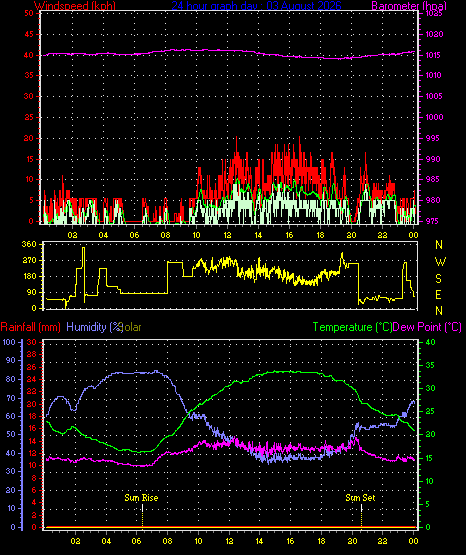The width and height of the screenshot is (466, 555).
Task: Click the Windspeed (kph) axis title
Action: [x=75, y=6]
